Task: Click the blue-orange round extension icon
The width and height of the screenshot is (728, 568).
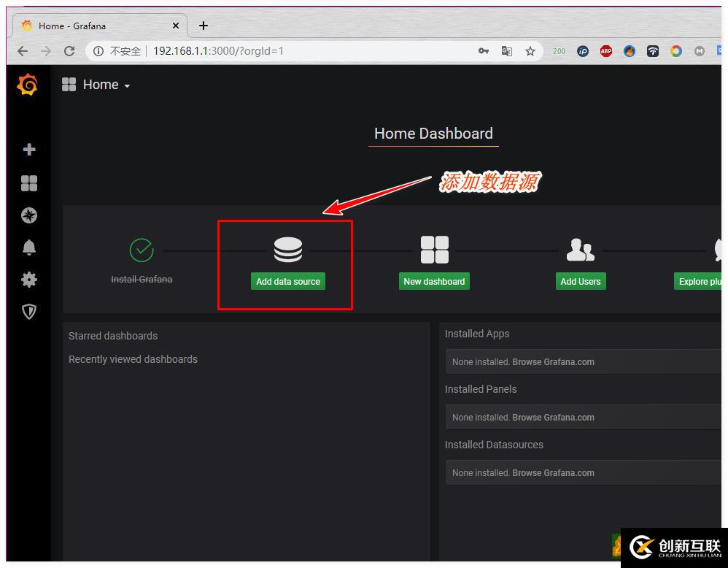Action: coord(629,51)
